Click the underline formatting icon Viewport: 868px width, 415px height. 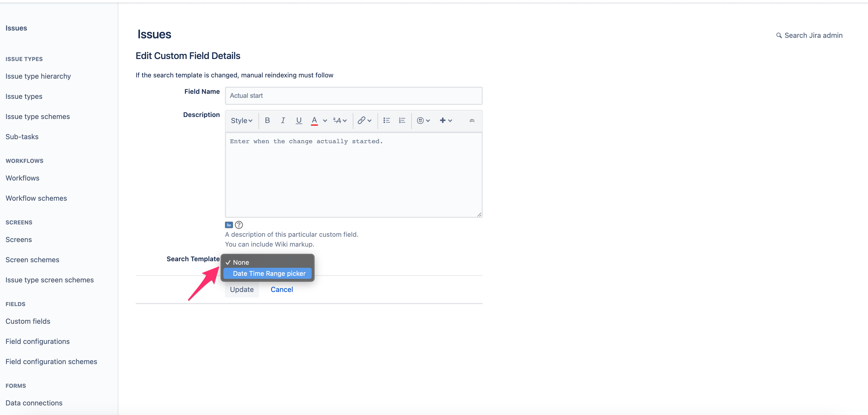click(299, 120)
